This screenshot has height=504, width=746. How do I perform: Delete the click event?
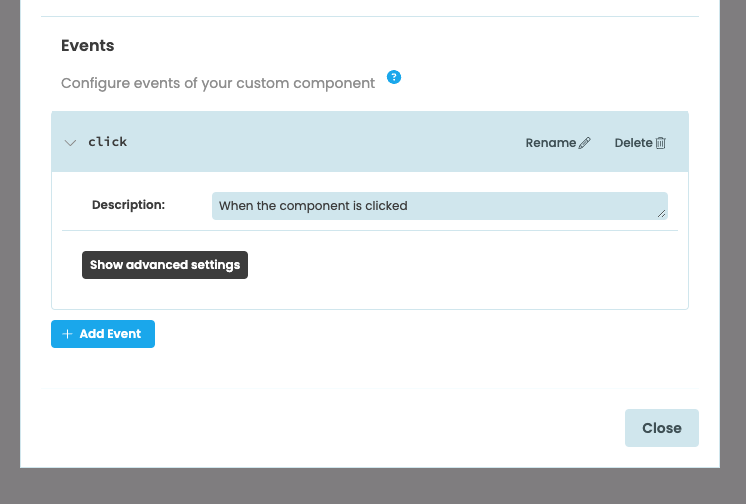point(640,143)
